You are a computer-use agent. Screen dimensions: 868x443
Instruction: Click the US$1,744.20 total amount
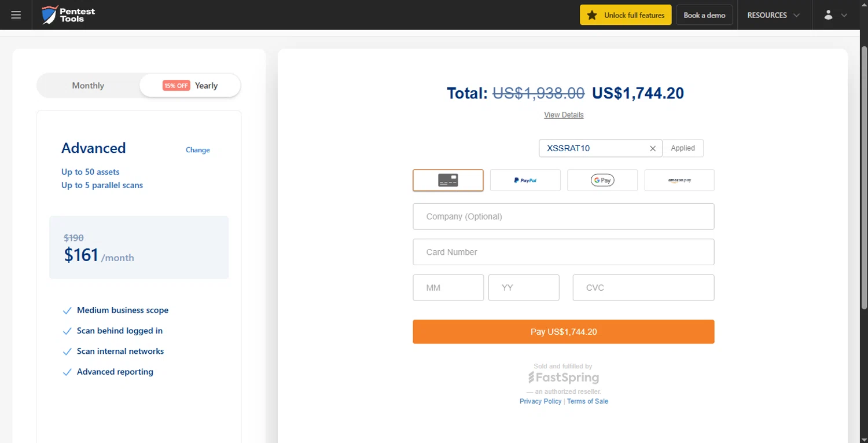coord(638,93)
